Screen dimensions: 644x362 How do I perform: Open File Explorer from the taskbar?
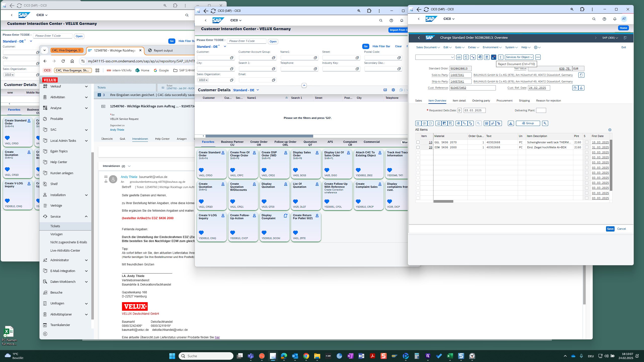click(x=317, y=356)
